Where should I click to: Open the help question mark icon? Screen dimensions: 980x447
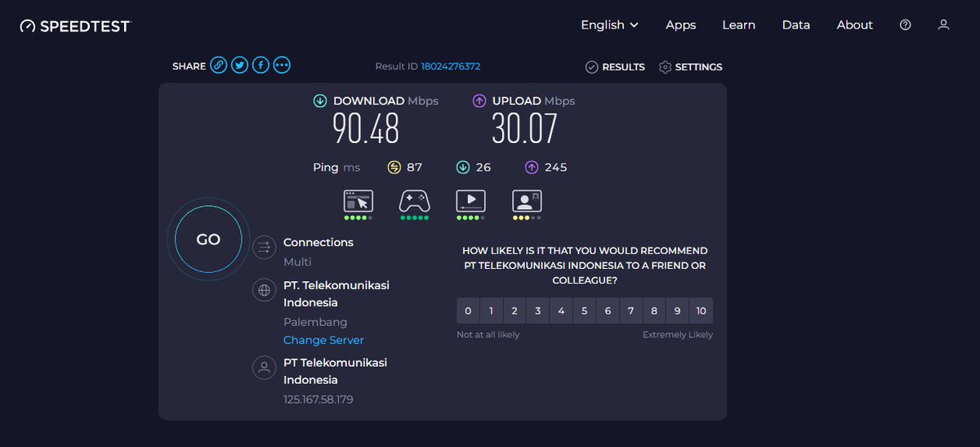coord(905,25)
